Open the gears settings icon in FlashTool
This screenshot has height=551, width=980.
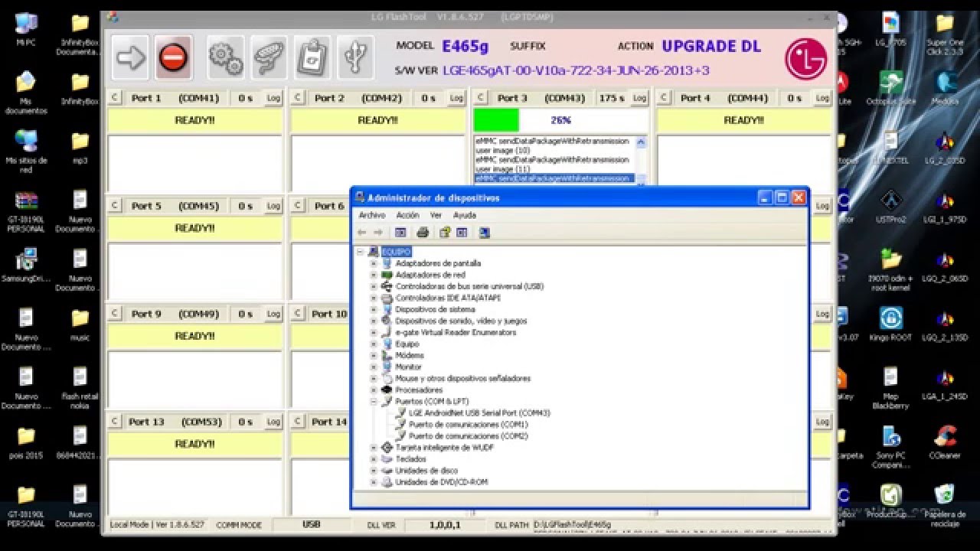(226, 57)
